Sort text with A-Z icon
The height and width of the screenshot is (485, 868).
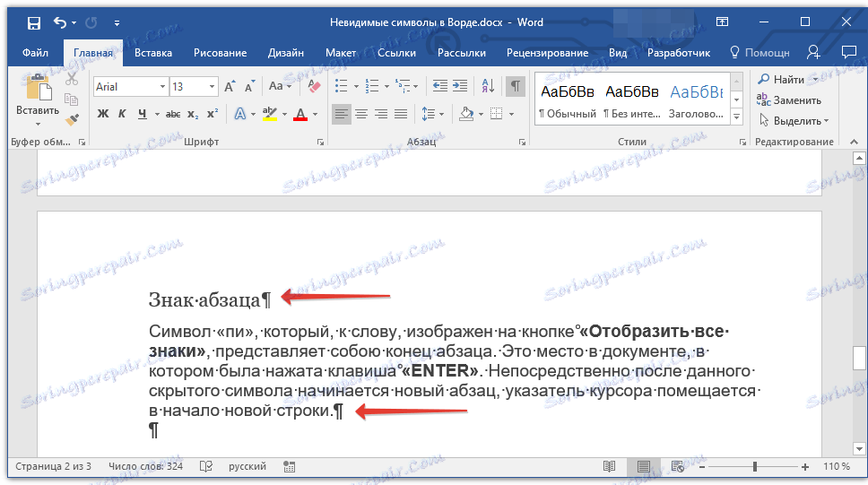488,86
